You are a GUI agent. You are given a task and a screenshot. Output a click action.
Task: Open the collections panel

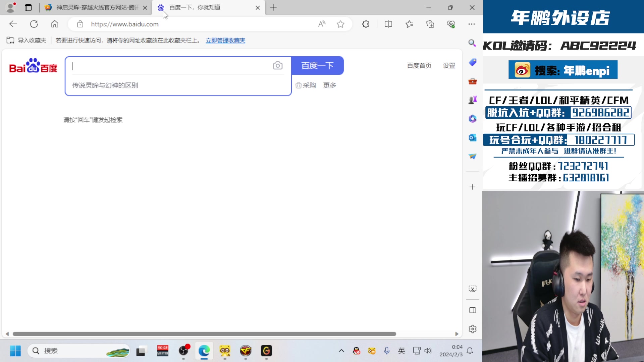[430, 24]
